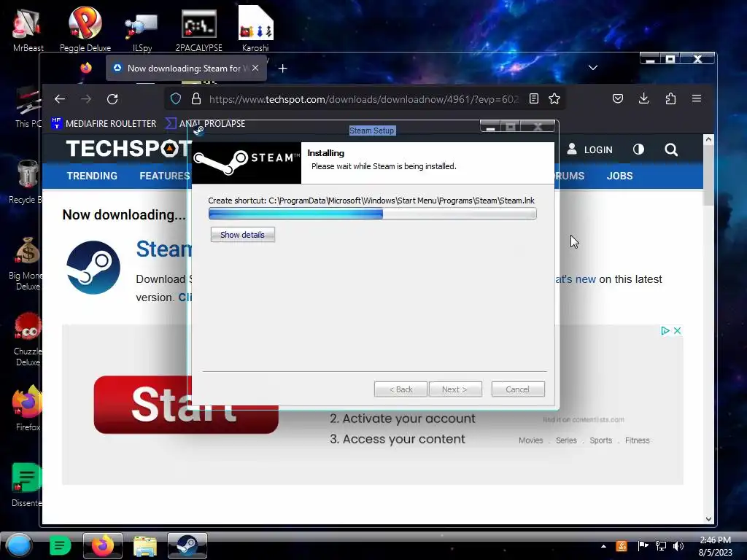Open the tracking protection shield icon
This screenshot has width=747, height=560.
point(176,98)
